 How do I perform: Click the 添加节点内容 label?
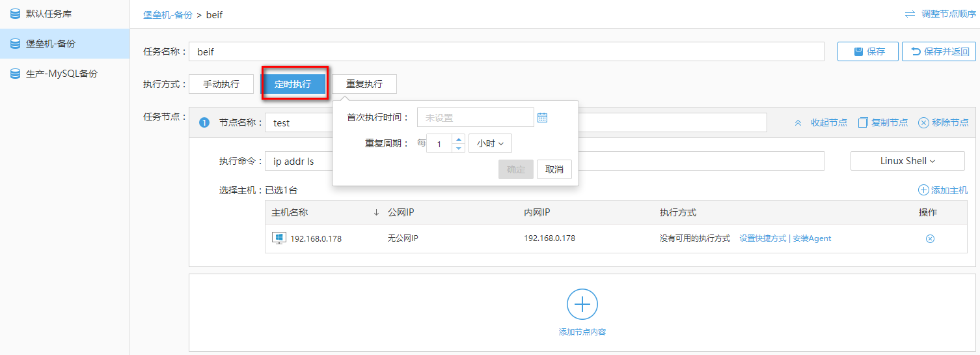(x=582, y=332)
